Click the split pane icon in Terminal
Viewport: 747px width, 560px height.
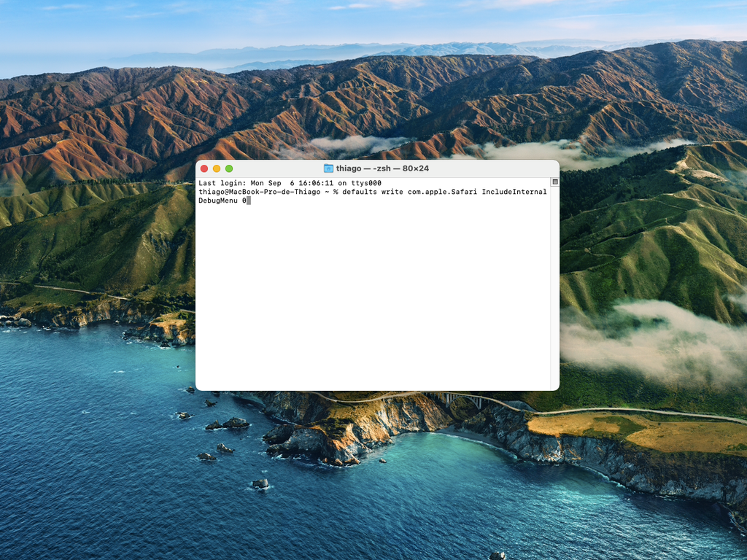[x=555, y=182]
